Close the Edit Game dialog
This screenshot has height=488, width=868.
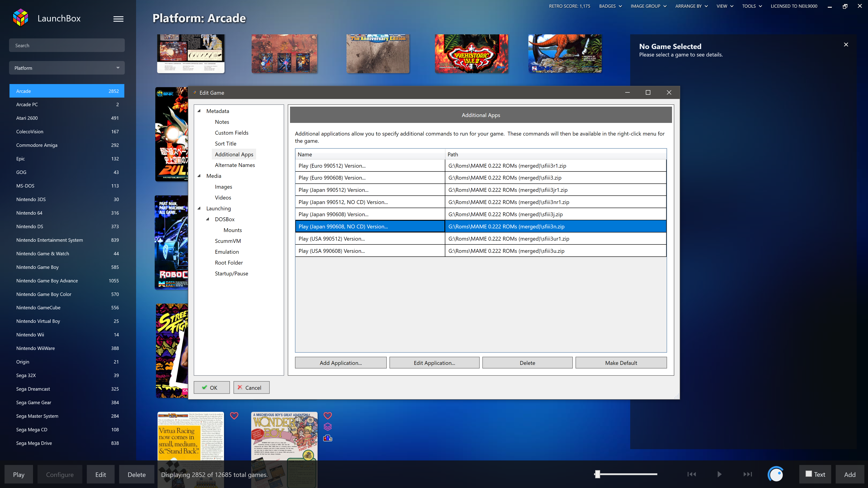669,93
